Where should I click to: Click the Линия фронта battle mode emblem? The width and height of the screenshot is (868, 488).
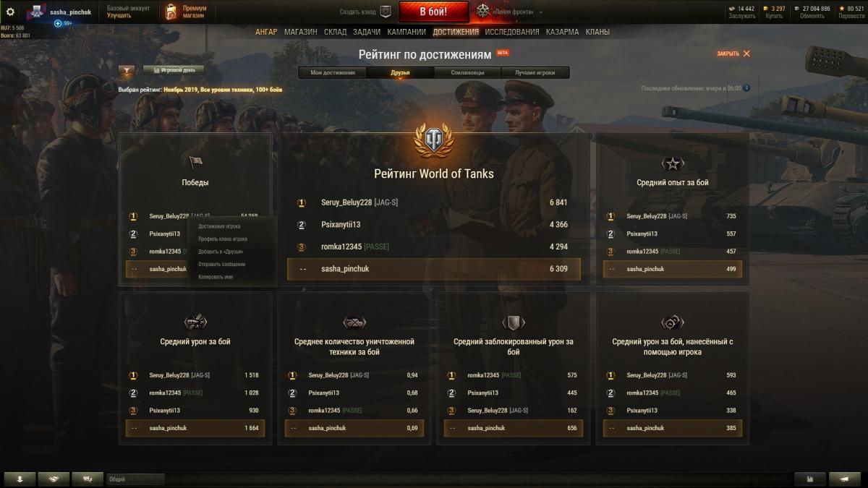483,12
